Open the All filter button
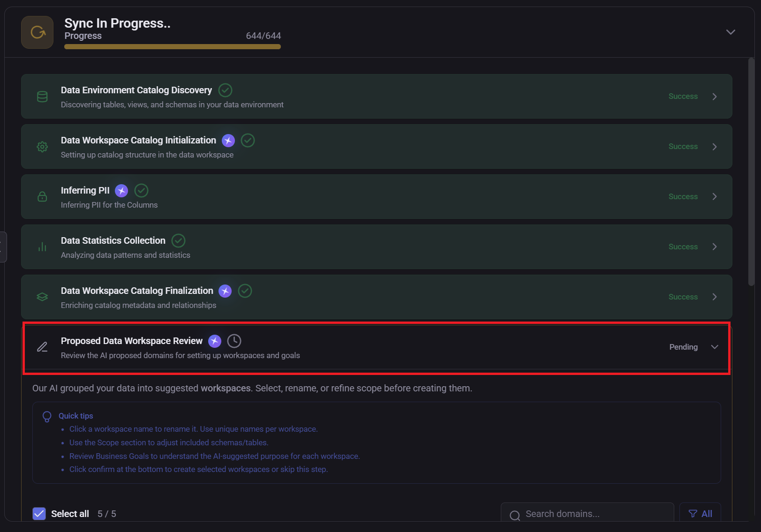This screenshot has height=532, width=761. point(700,514)
